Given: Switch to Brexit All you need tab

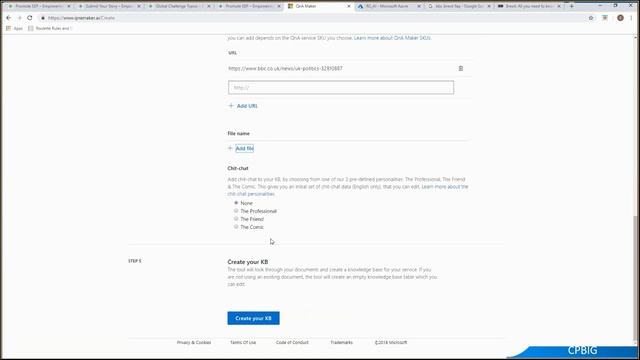Looking at the screenshot, I should click(x=529, y=7).
